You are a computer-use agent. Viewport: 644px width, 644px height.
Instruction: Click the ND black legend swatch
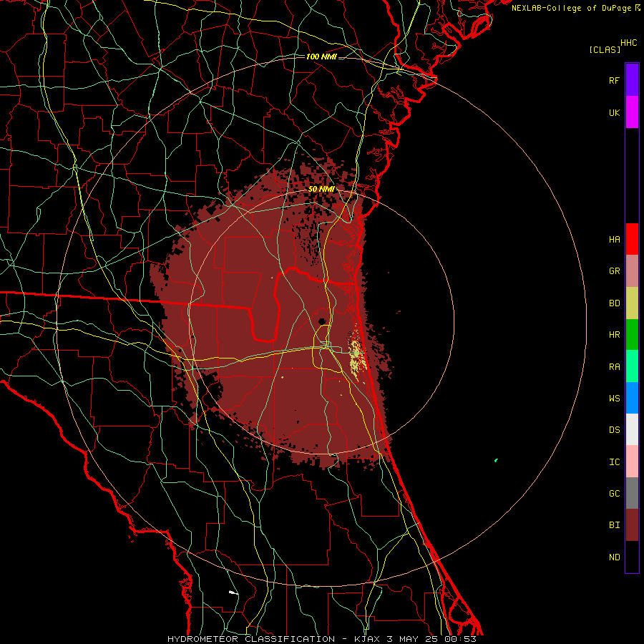[x=632, y=557]
